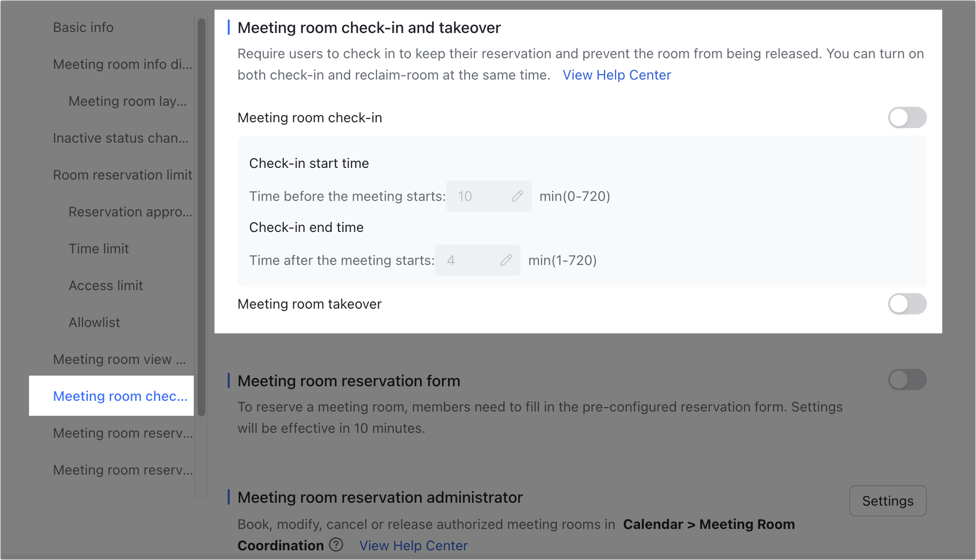Go to Time limit settings
Screen dimensions: 976x560
(x=99, y=248)
